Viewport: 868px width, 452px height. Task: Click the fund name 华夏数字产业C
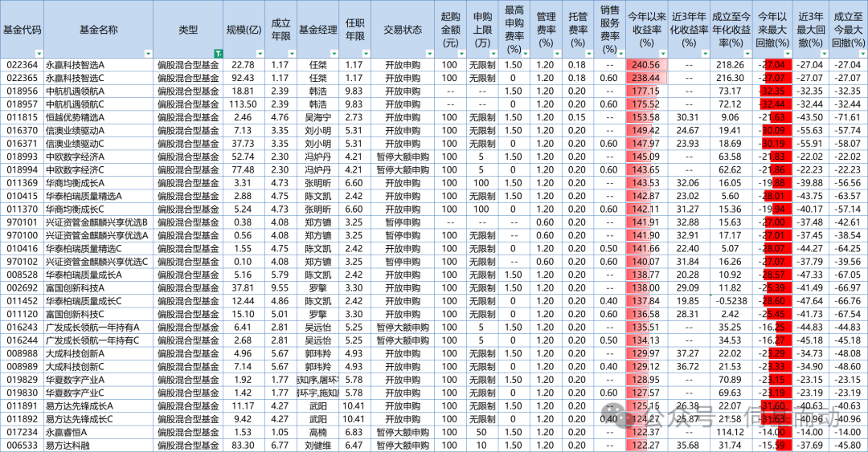click(75, 393)
